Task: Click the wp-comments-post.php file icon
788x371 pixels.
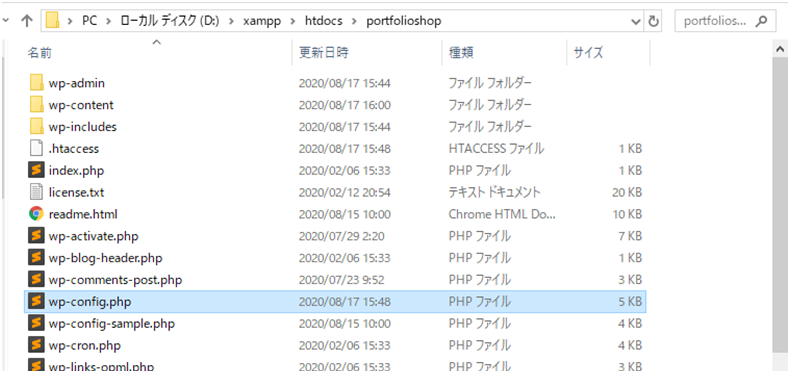Action: 37,280
